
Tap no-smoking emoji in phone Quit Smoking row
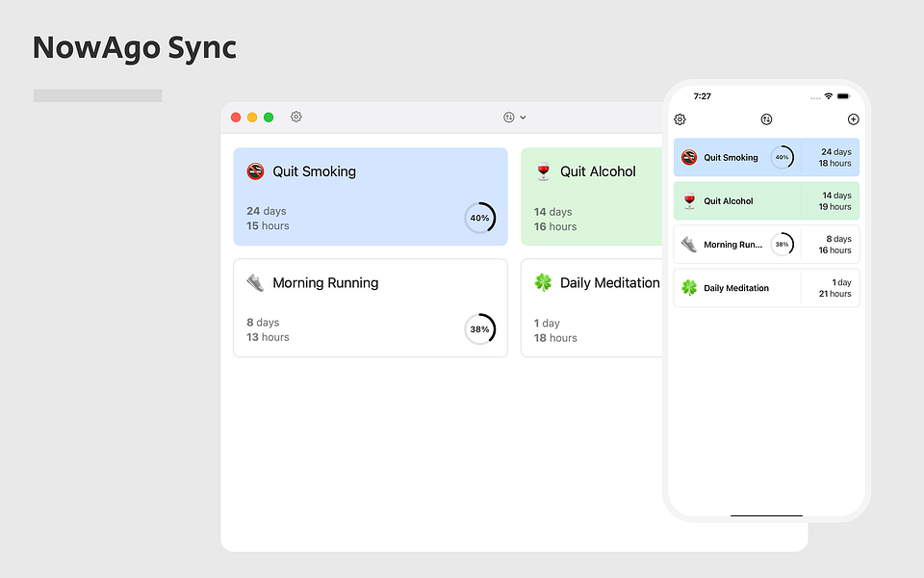click(x=689, y=157)
